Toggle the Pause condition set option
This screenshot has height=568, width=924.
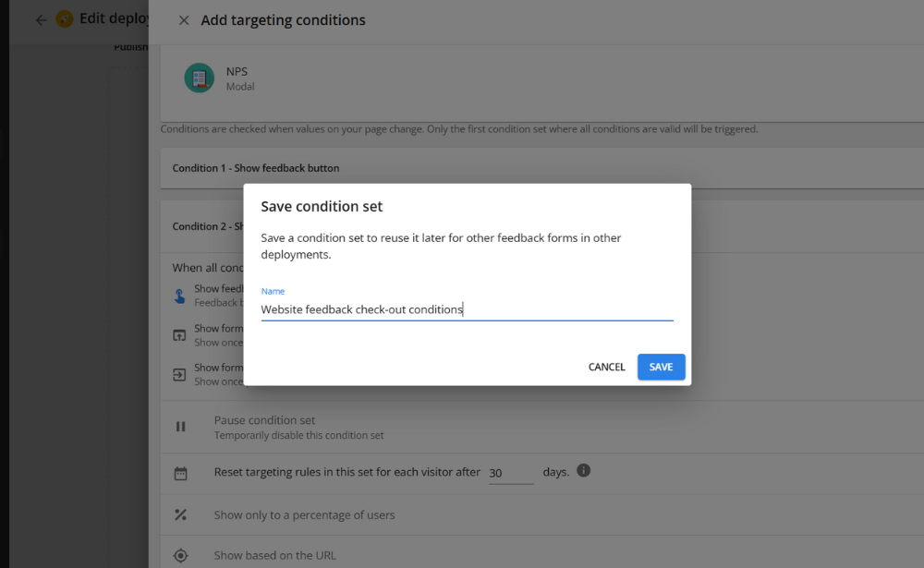coord(264,420)
